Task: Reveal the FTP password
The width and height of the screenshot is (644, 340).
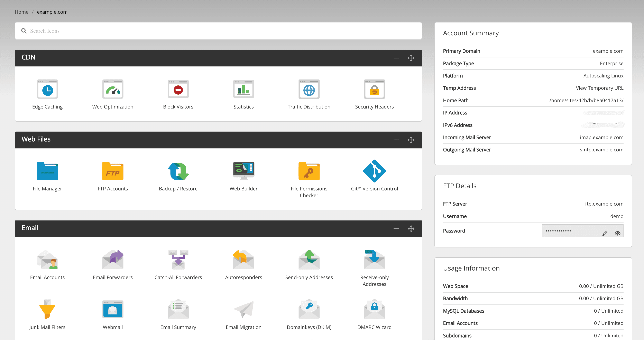Action: (x=617, y=233)
